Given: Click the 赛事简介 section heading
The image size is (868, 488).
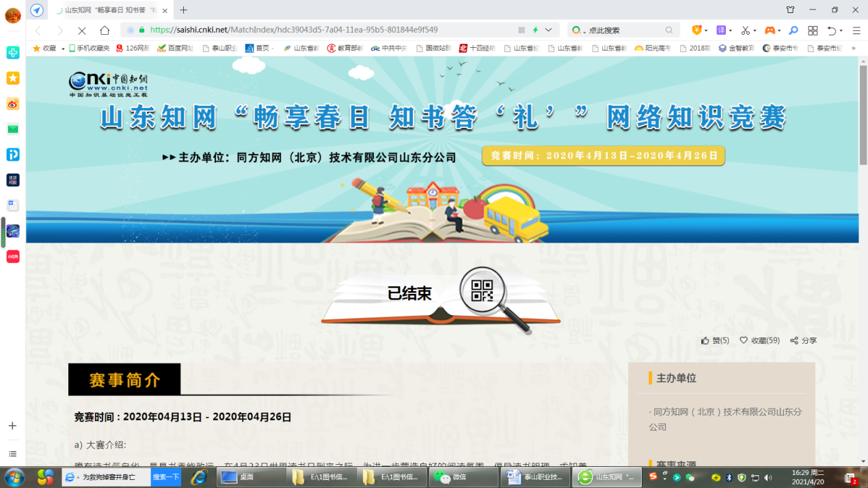Looking at the screenshot, I should [x=124, y=380].
